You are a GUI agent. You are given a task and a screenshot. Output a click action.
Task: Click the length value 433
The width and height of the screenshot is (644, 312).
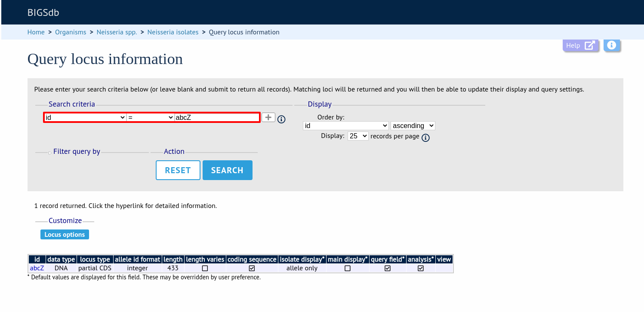tap(173, 268)
